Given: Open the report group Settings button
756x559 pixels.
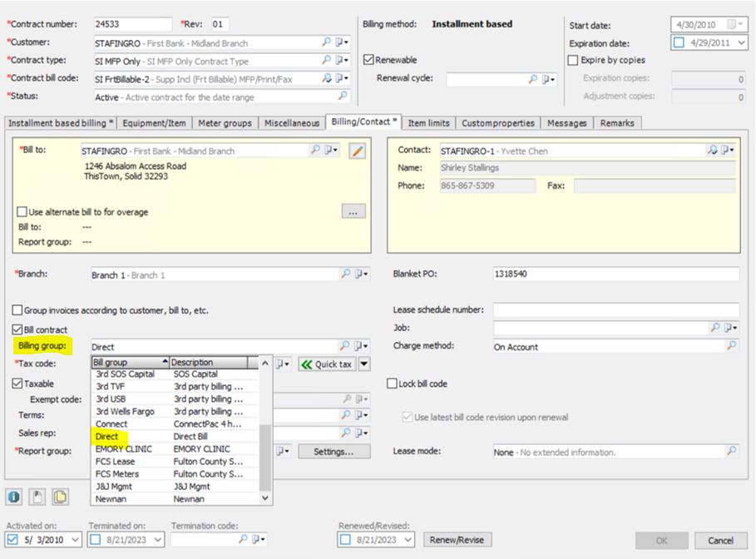Looking at the screenshot, I should pyautogui.click(x=334, y=452).
